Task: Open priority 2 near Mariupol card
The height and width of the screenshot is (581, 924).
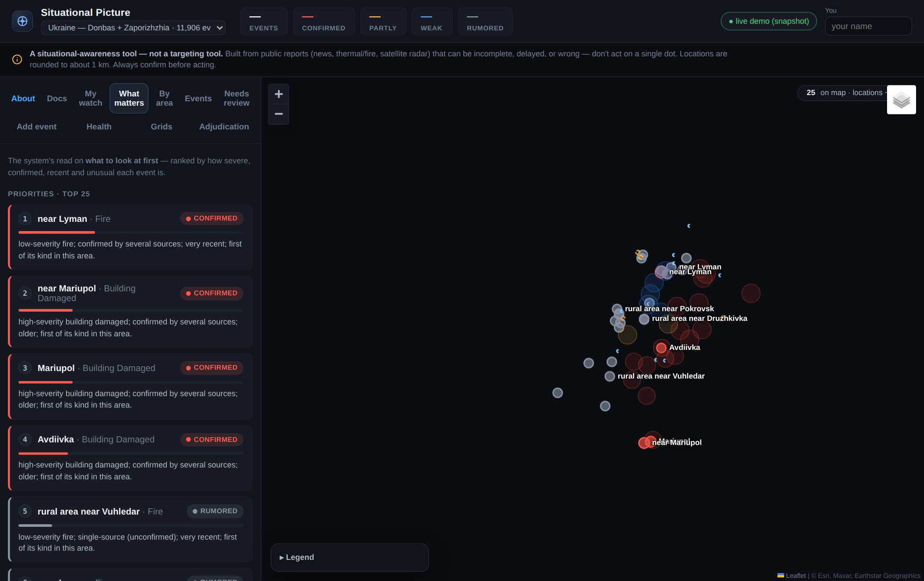Action: tap(130, 312)
